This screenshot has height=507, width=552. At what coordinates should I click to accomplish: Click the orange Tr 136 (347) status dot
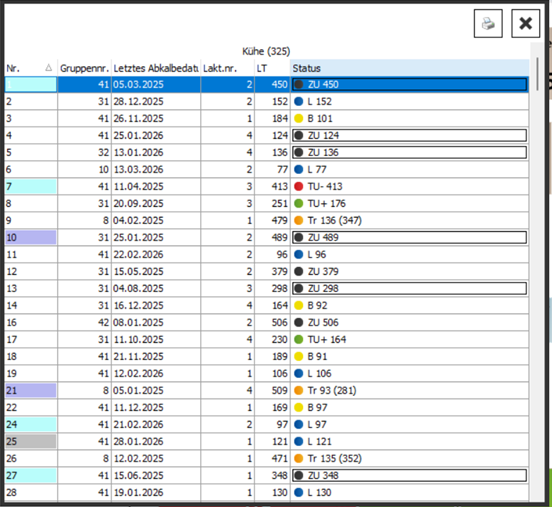pos(299,220)
